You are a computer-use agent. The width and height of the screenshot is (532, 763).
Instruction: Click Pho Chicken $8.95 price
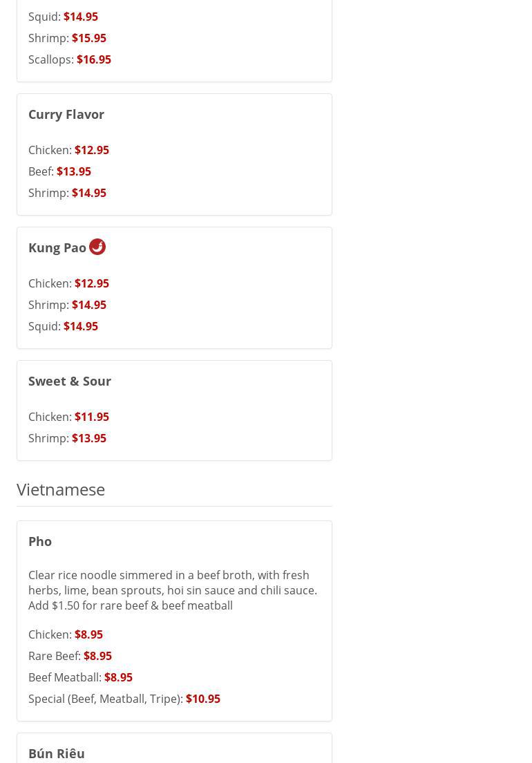click(x=88, y=634)
